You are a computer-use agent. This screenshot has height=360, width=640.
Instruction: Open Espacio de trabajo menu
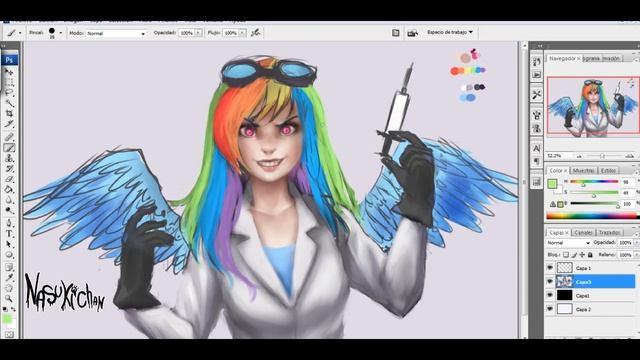450,32
